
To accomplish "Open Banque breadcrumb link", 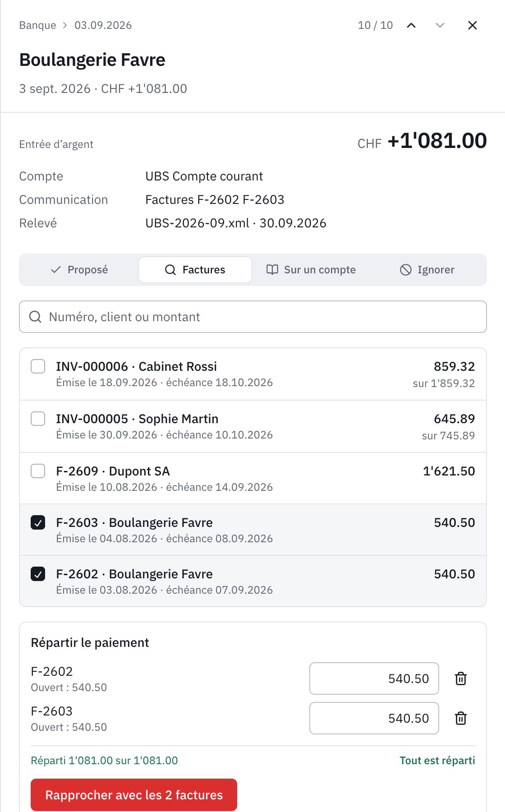I will (37, 25).
